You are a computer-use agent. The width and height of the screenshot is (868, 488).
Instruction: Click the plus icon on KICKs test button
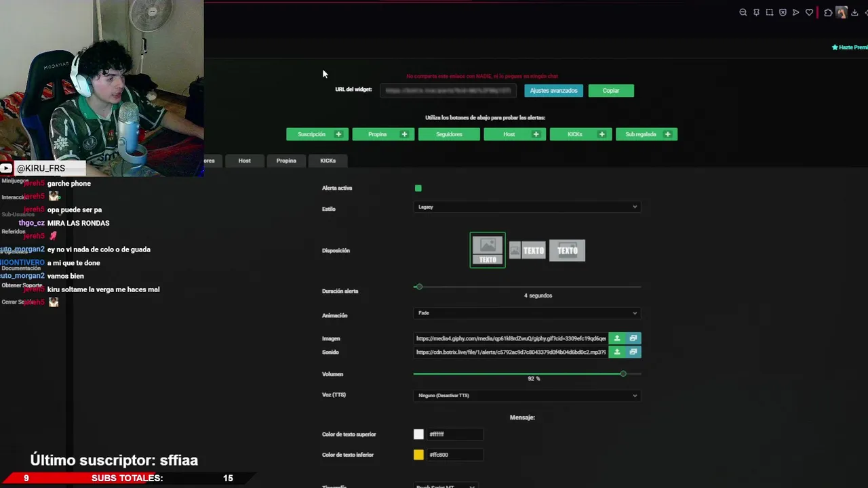(601, 134)
